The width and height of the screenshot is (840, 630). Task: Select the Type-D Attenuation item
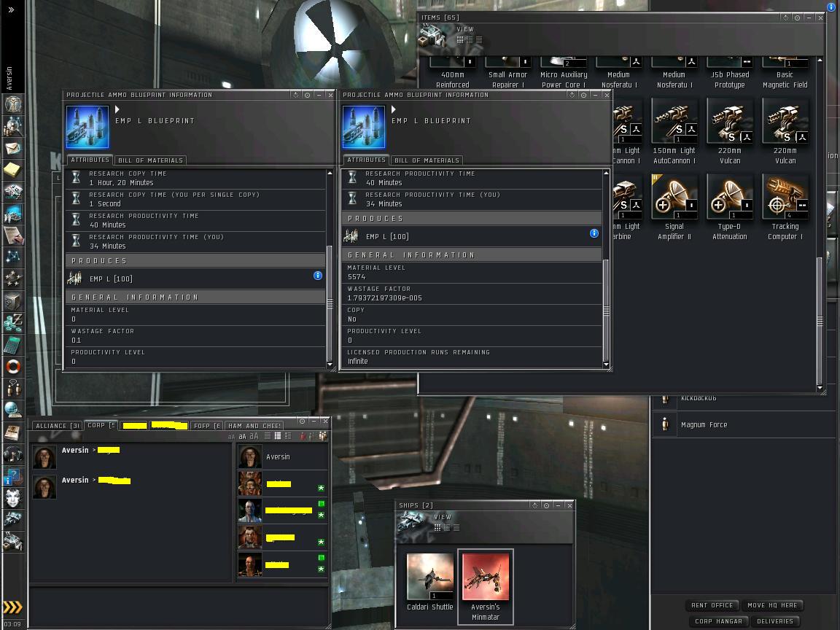click(x=730, y=208)
